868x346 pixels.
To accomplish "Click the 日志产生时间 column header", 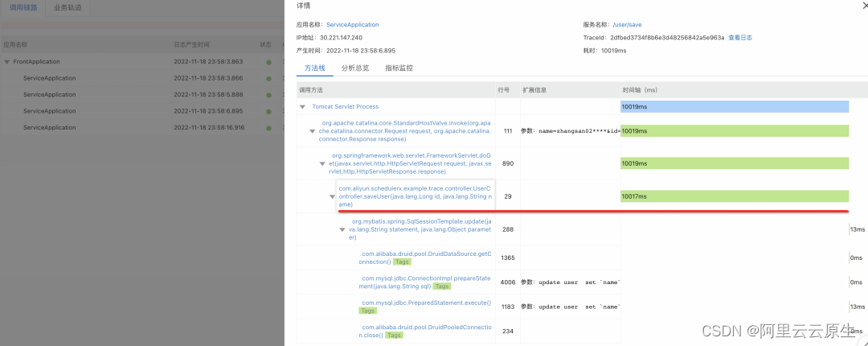I will click(x=191, y=44).
